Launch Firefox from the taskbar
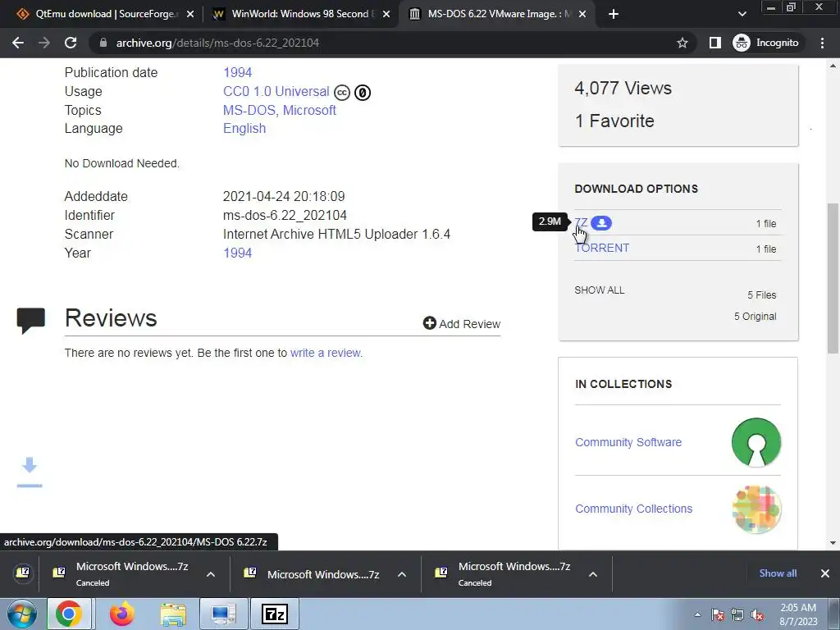840x630 pixels. point(122,614)
